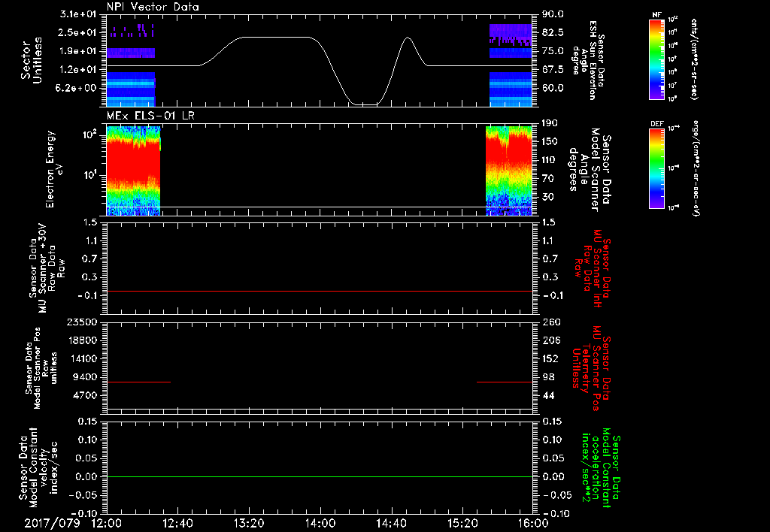Screen dimensions: 770x532
Task: Click the '12:00' time axis label
Action: (x=107, y=523)
